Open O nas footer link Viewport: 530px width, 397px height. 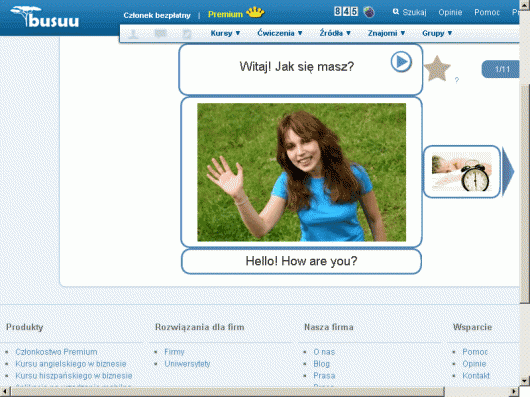(x=324, y=352)
